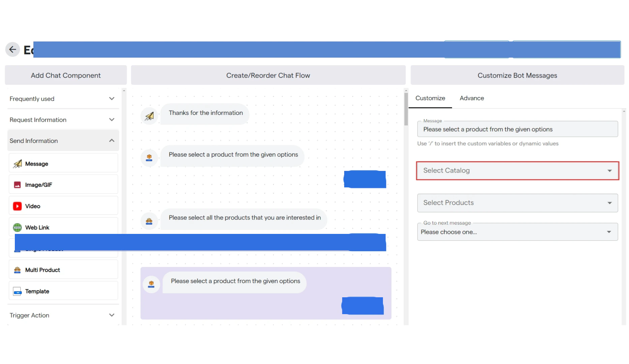Click the Customize Bot Messages header
629x364 pixels.
[517, 75]
